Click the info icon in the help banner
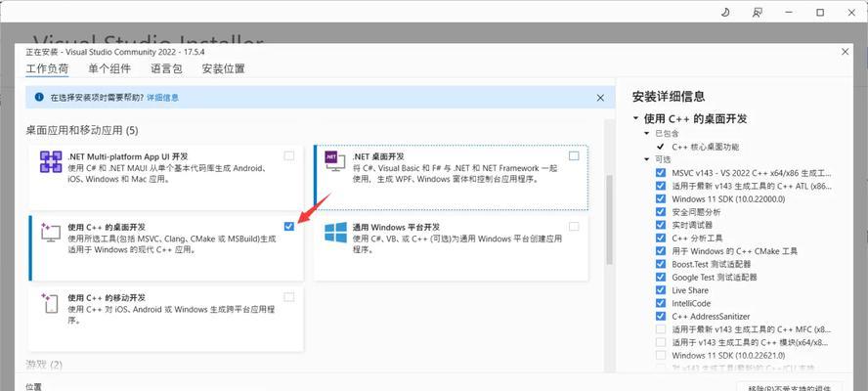This screenshot has width=868, height=391. 39,97
